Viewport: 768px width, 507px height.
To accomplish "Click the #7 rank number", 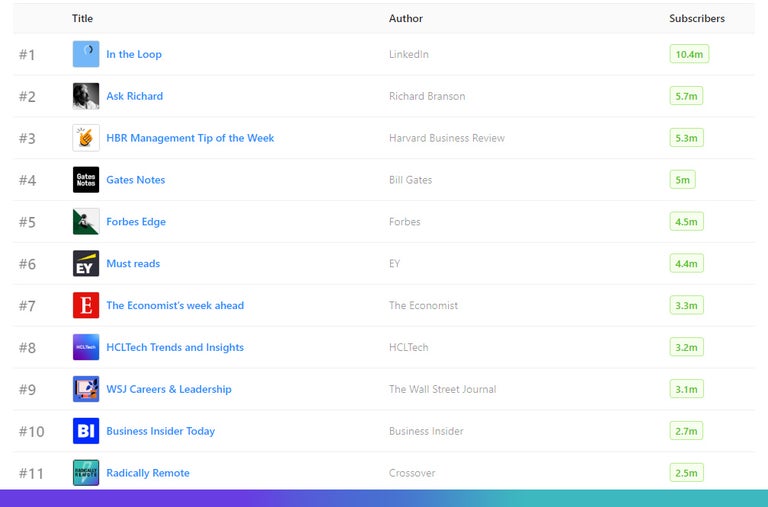I will coord(27,306).
